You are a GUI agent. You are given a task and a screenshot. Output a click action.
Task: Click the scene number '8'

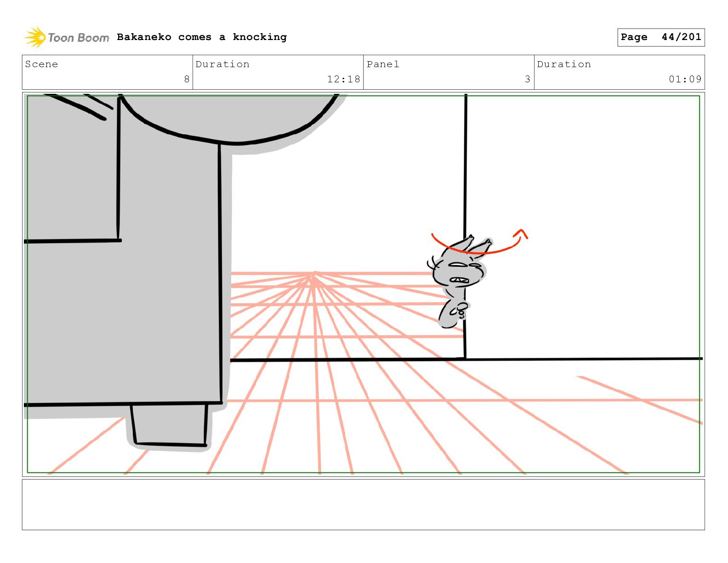tap(187, 79)
